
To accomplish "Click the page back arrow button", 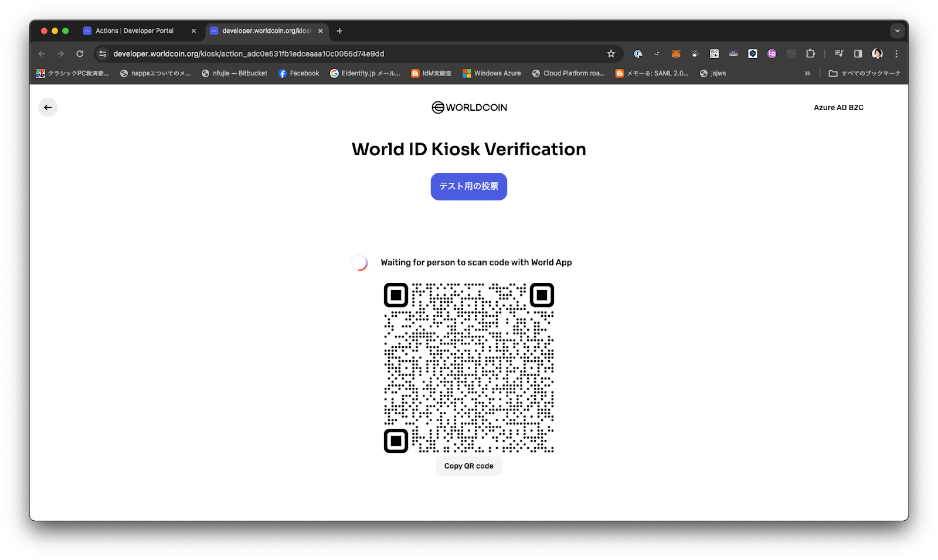I will [x=48, y=108].
